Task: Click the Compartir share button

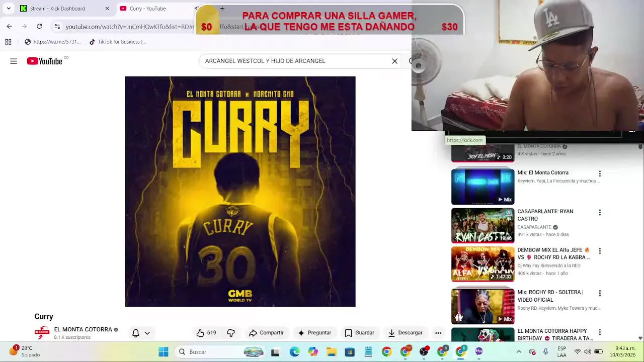Action: (266, 333)
